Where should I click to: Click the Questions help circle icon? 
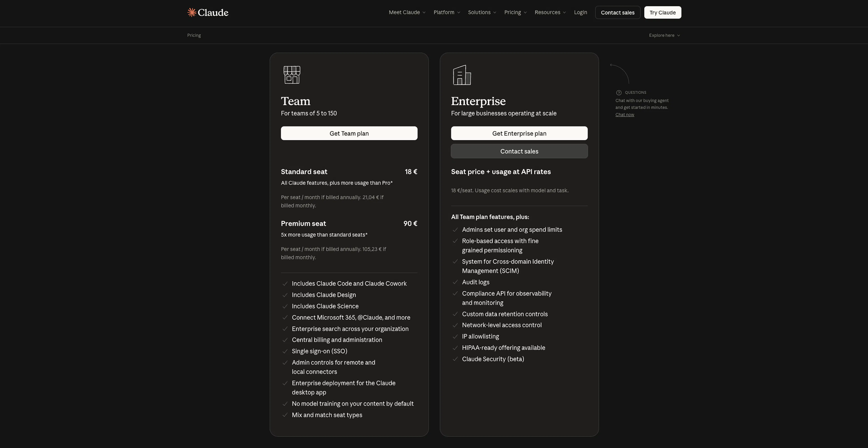pyautogui.click(x=619, y=93)
